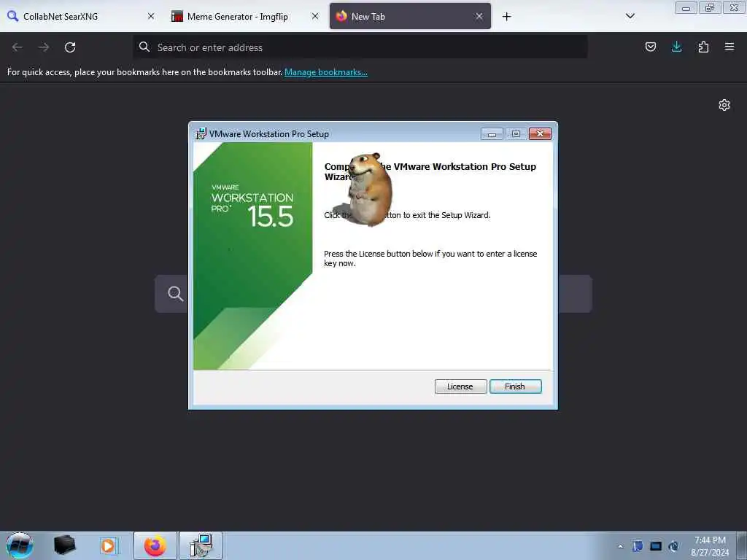Switch to CollabNet SearXNG tab
This screenshot has width=747, height=560.
[81, 16]
